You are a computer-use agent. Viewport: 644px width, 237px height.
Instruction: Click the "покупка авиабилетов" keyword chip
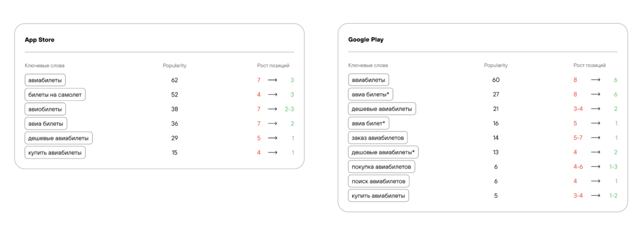(x=382, y=167)
